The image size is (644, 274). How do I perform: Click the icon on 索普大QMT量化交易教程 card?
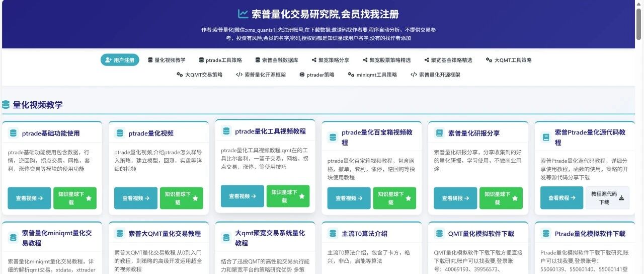[120, 234]
